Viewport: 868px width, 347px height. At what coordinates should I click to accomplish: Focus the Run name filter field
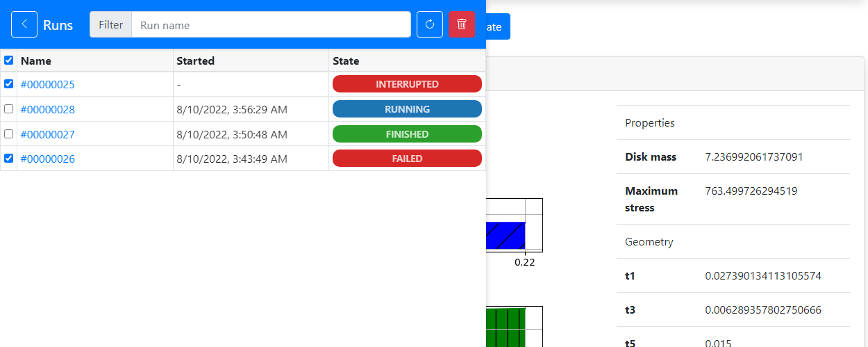click(x=271, y=25)
